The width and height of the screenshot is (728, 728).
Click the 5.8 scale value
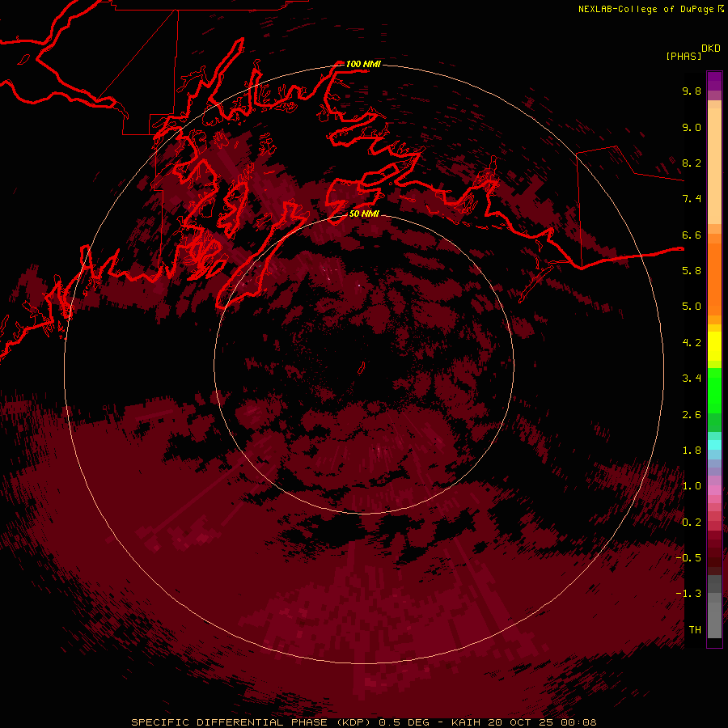tap(692, 271)
